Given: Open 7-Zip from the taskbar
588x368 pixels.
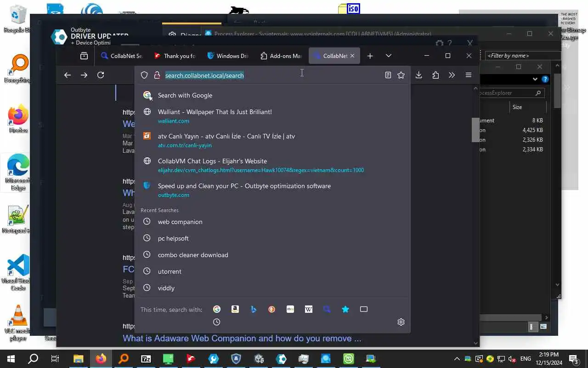Looking at the screenshot, I should pyautogui.click(x=146, y=359).
